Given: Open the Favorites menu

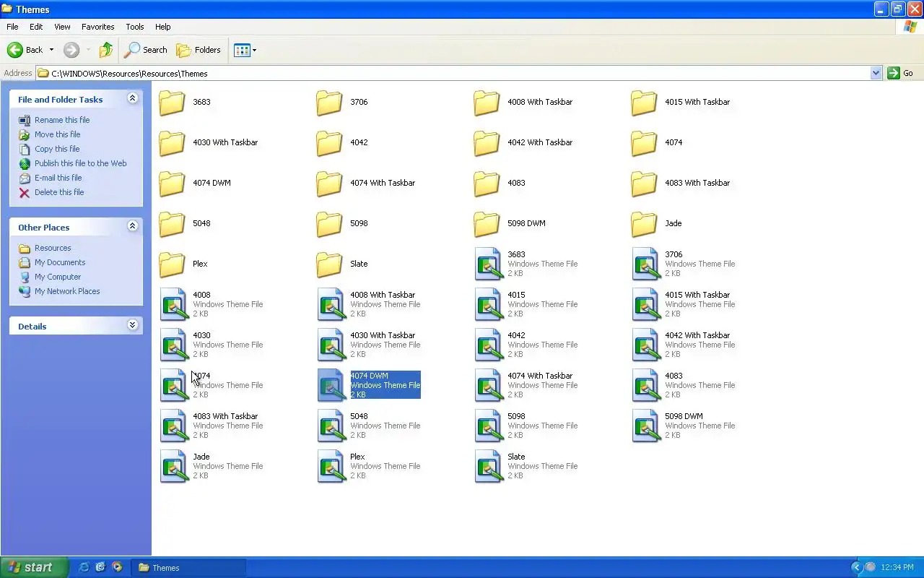Looking at the screenshot, I should click(x=97, y=27).
